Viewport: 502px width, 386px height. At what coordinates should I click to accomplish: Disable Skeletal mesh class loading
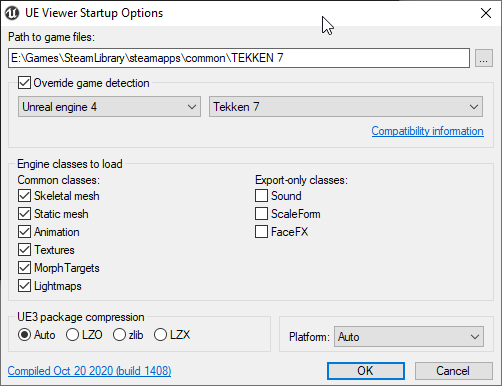pos(24,196)
